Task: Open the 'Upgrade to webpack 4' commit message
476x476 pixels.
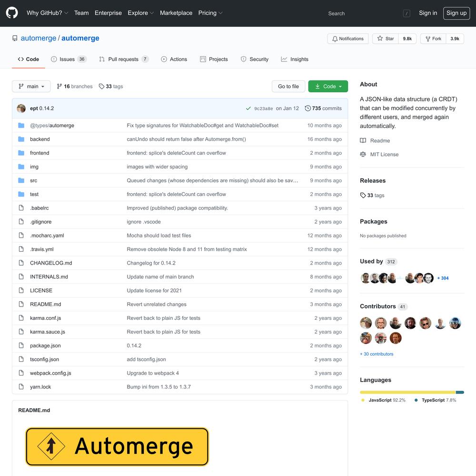Action: [153, 373]
